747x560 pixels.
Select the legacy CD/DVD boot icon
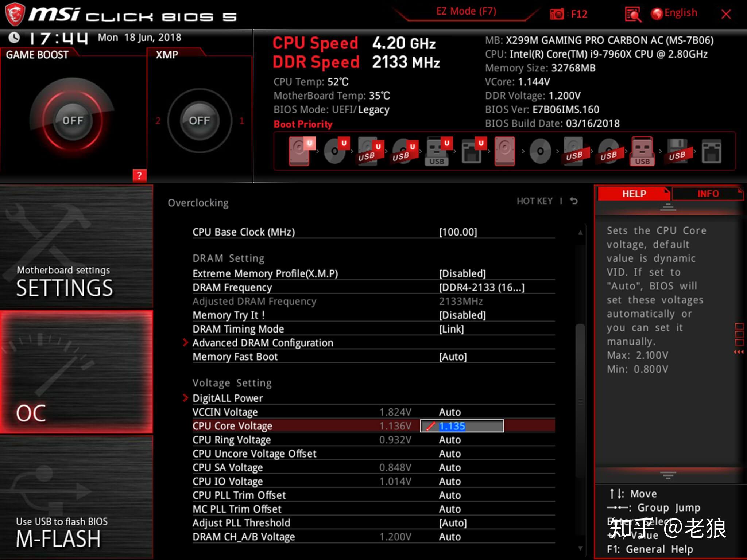point(540,151)
